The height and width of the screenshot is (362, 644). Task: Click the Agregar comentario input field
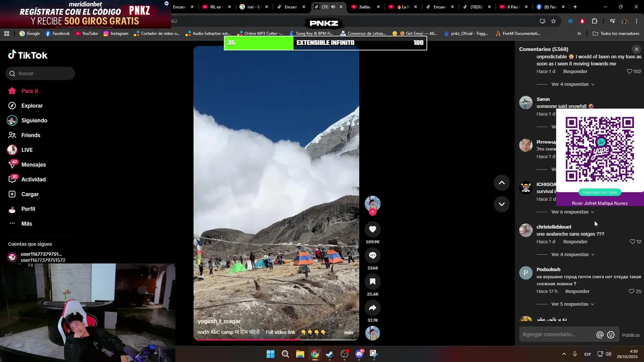[x=557, y=335]
